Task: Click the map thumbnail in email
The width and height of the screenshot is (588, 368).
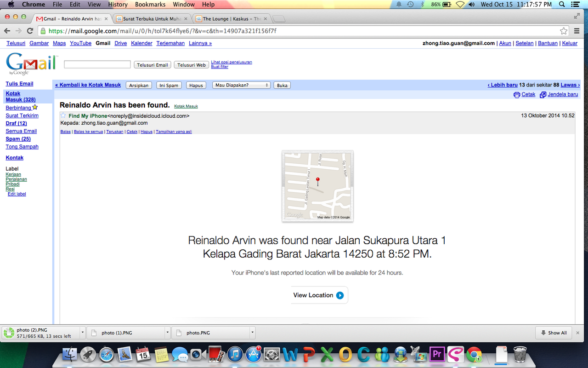Action: coord(317,186)
